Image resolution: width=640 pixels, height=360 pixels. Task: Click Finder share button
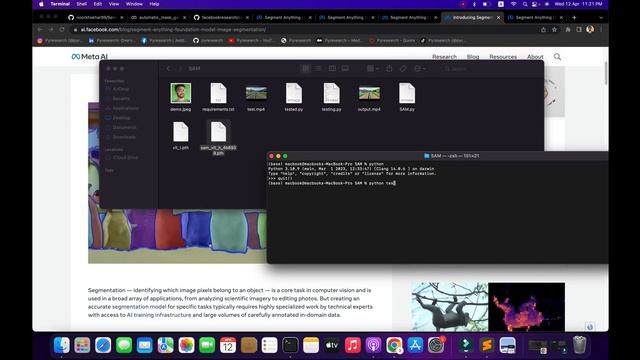[389, 69]
